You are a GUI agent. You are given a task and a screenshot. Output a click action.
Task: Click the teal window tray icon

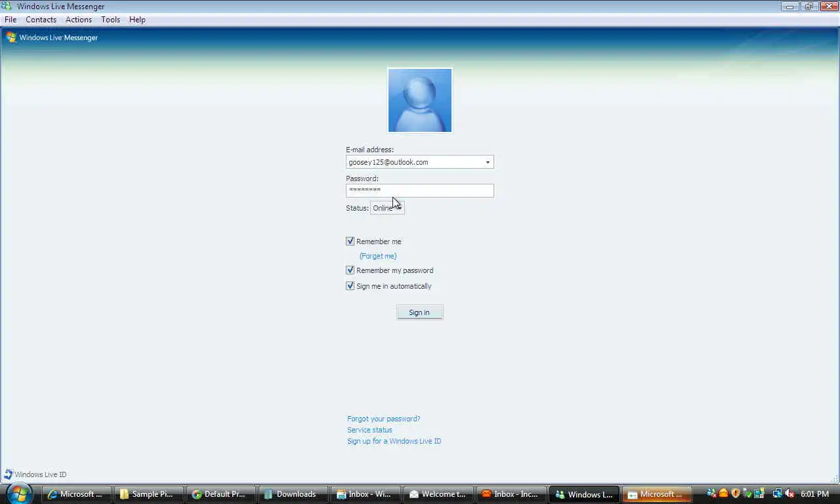(759, 493)
